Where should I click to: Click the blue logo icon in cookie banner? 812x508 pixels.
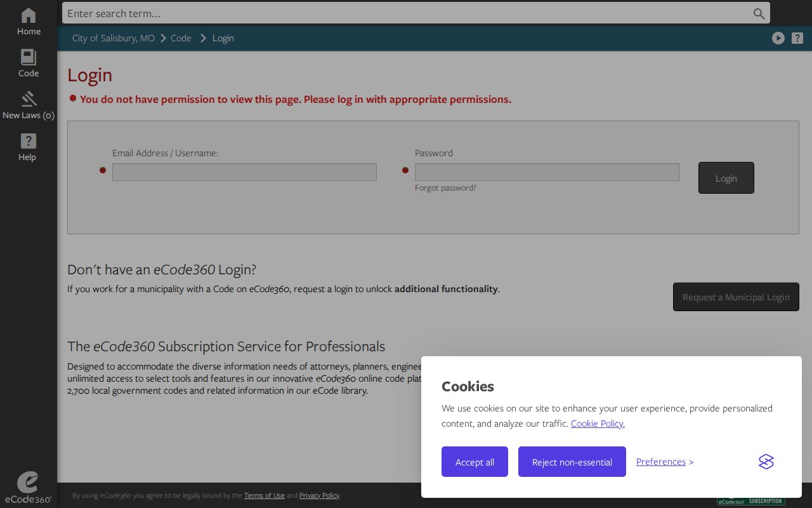766,462
